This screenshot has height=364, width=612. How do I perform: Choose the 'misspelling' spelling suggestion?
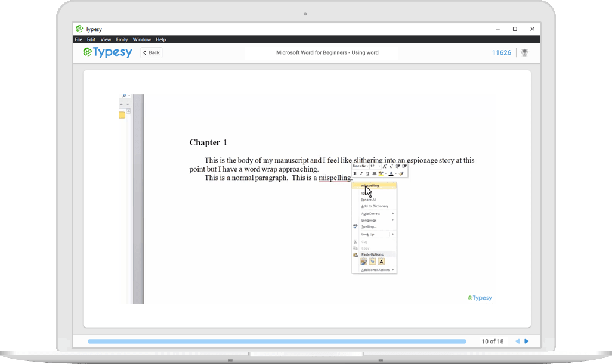pyautogui.click(x=375, y=185)
